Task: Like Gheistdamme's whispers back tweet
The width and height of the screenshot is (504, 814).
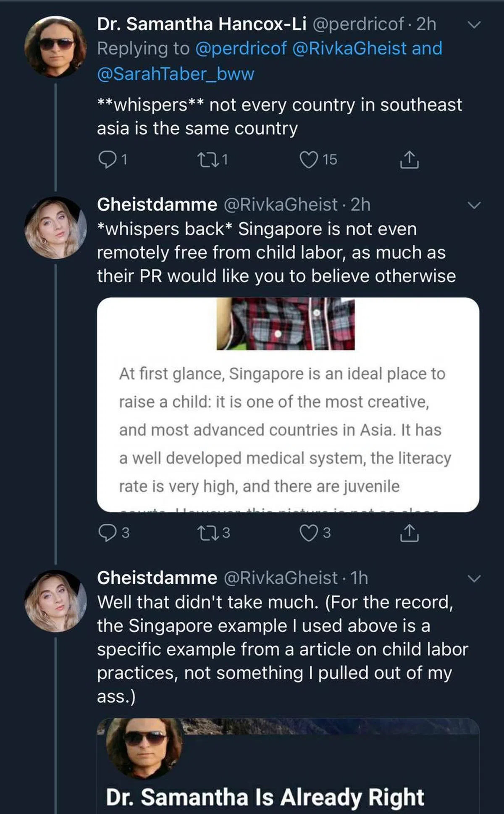Action: pyautogui.click(x=309, y=533)
